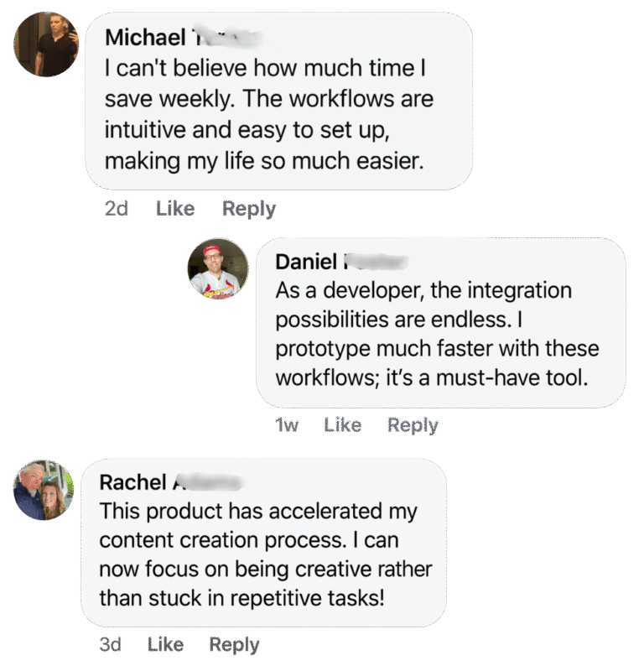This screenshot has height=671, width=644.
Task: Open the avatar next to Daniel's reply
Action: coord(218,269)
